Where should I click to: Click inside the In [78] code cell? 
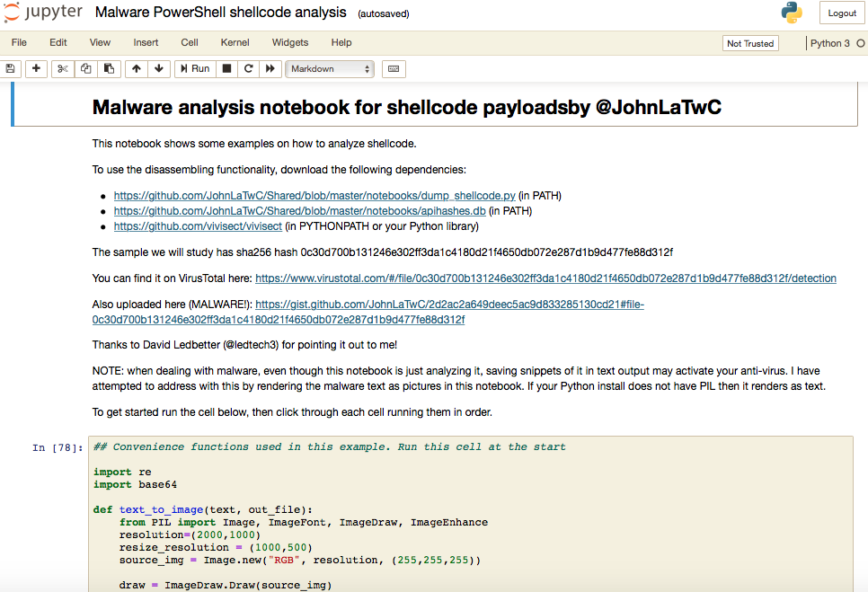(x=471, y=515)
